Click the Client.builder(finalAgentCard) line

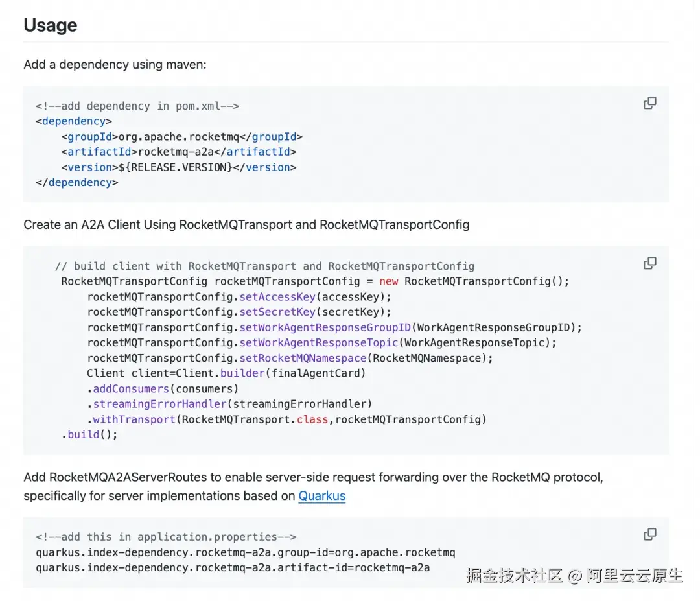tap(226, 373)
